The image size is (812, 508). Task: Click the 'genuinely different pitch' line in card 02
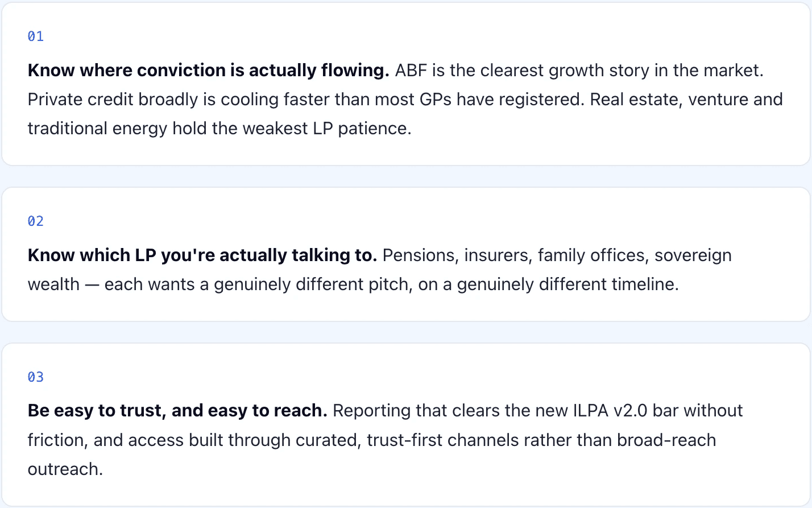pos(353,284)
